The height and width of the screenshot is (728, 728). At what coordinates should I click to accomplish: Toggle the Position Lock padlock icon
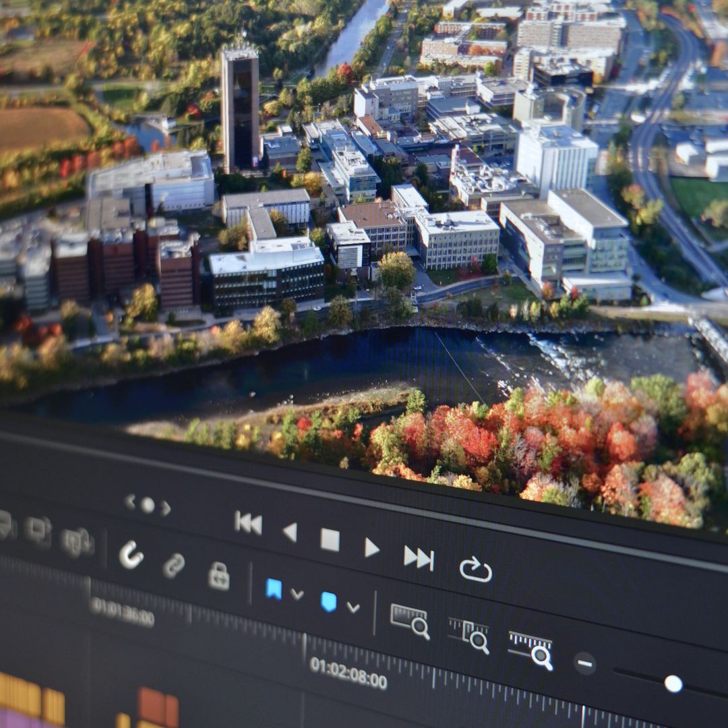pos(218,576)
